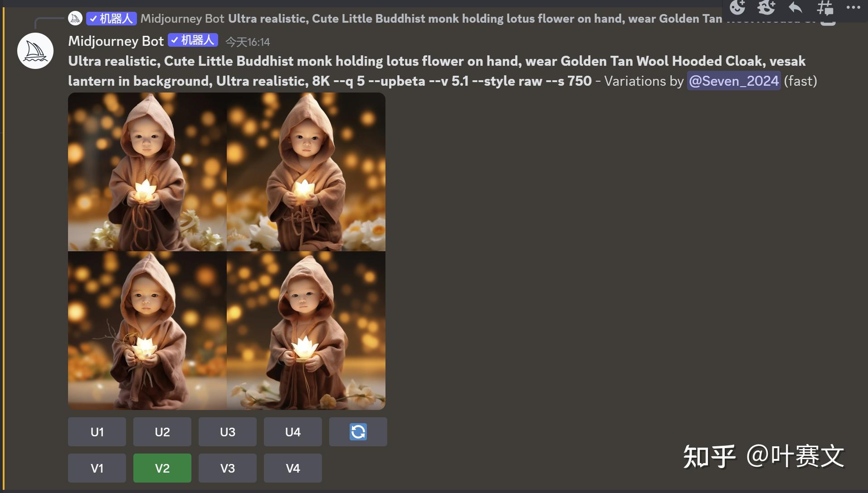This screenshot has height=493, width=868.
Task: Create a thread from this message
Action: (824, 7)
